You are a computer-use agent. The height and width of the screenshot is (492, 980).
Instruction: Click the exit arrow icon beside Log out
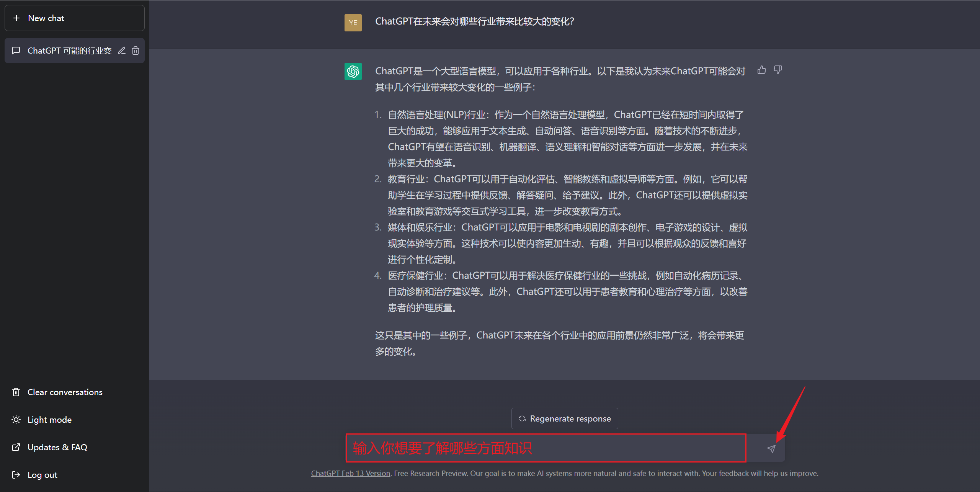16,475
